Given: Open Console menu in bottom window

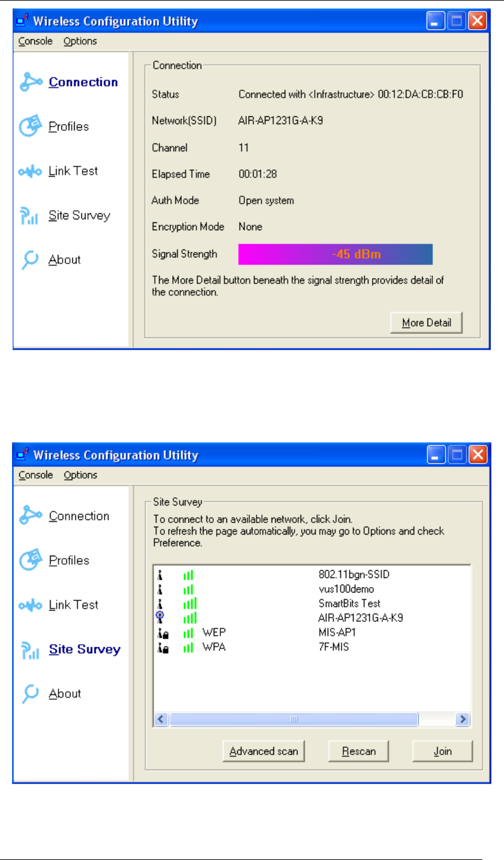Looking at the screenshot, I should (36, 475).
